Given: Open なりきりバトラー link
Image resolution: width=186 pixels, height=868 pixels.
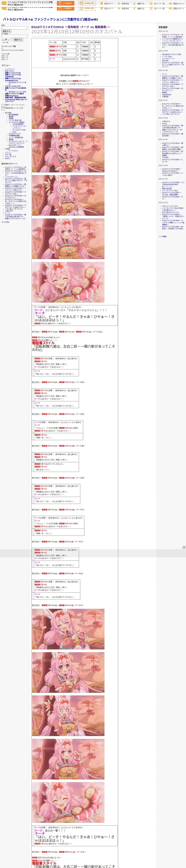Looking at the screenshot, I should coord(15,134).
